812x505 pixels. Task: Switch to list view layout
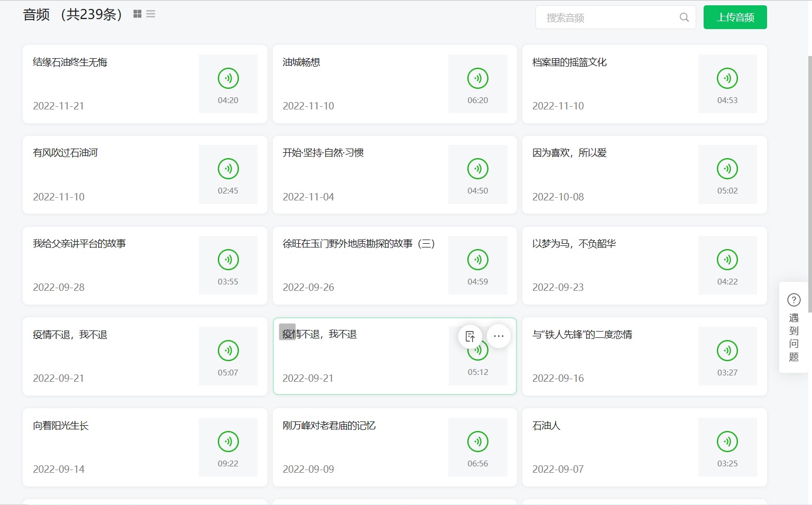tap(151, 14)
